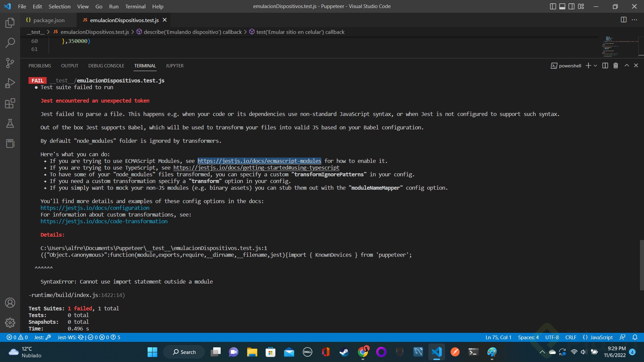Toggle bottom panel layout button
The image size is (644, 362).
point(562,6)
